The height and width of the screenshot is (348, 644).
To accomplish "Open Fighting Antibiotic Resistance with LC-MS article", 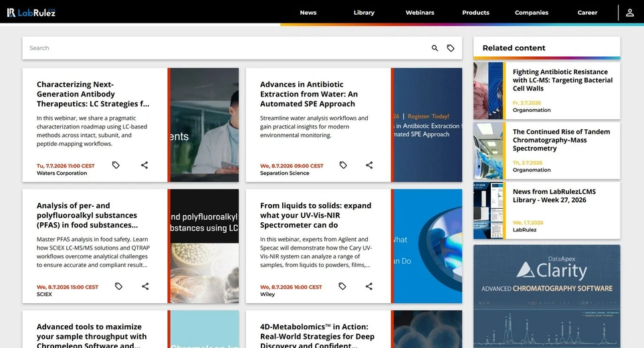I will 562,80.
